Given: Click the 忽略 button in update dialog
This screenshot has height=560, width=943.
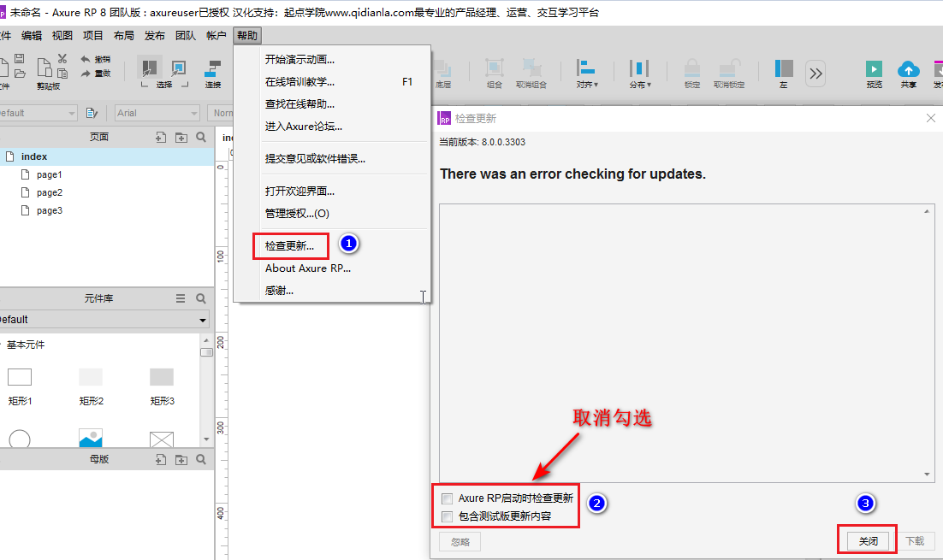Looking at the screenshot, I should 460,541.
